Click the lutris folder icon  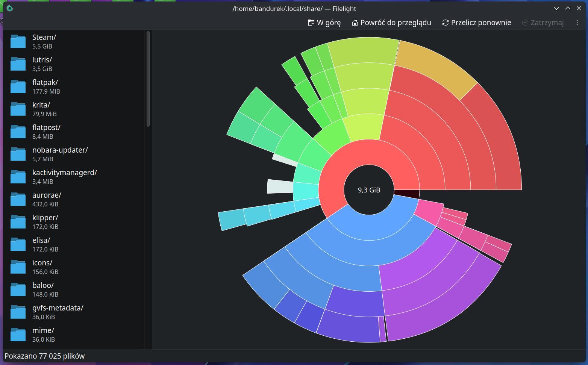18,64
